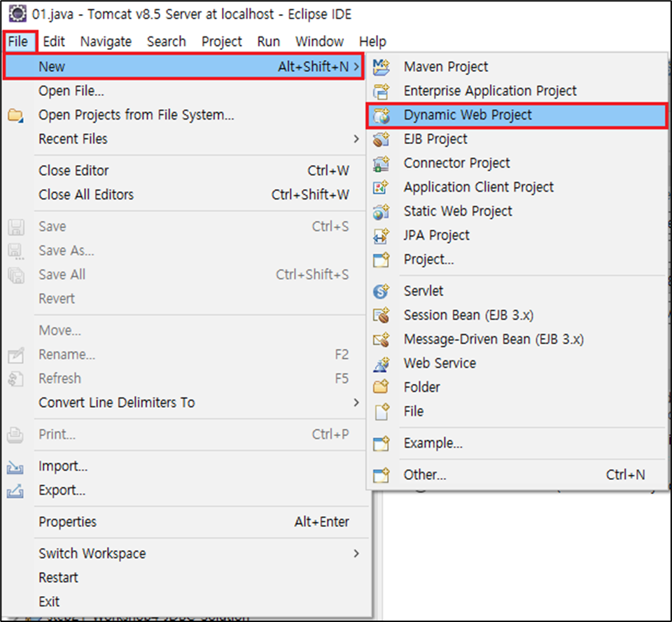Click the Rename pencil icon
672x622 pixels.
[x=16, y=355]
